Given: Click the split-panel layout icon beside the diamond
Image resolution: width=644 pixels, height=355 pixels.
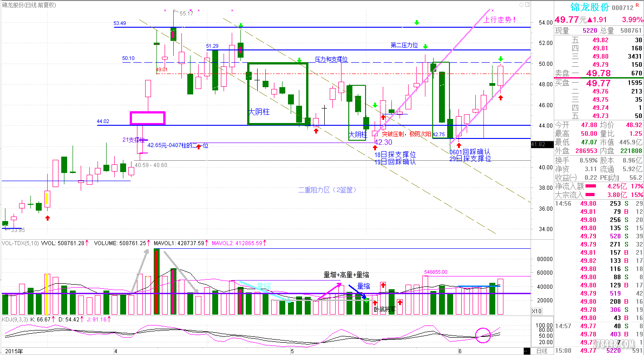Looking at the screenshot, I should click(527, 5).
